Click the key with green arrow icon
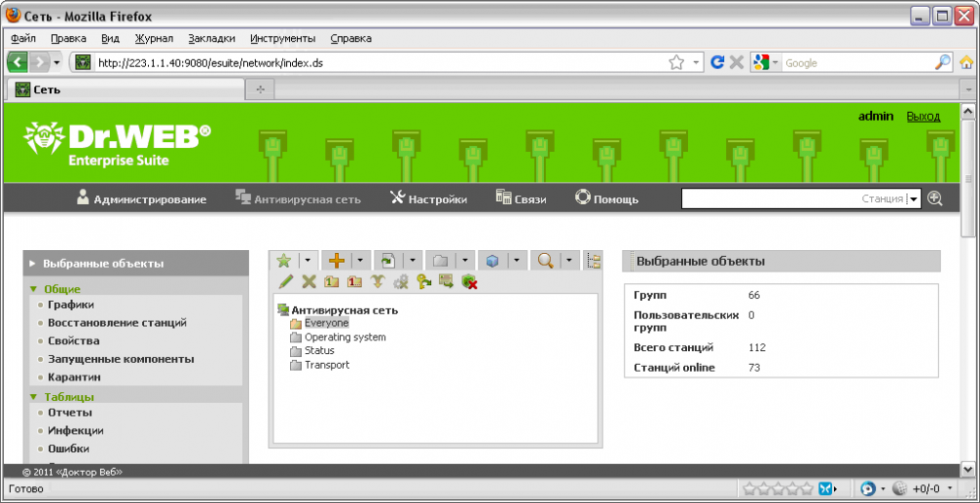This screenshot has width=980, height=503. coord(423,282)
